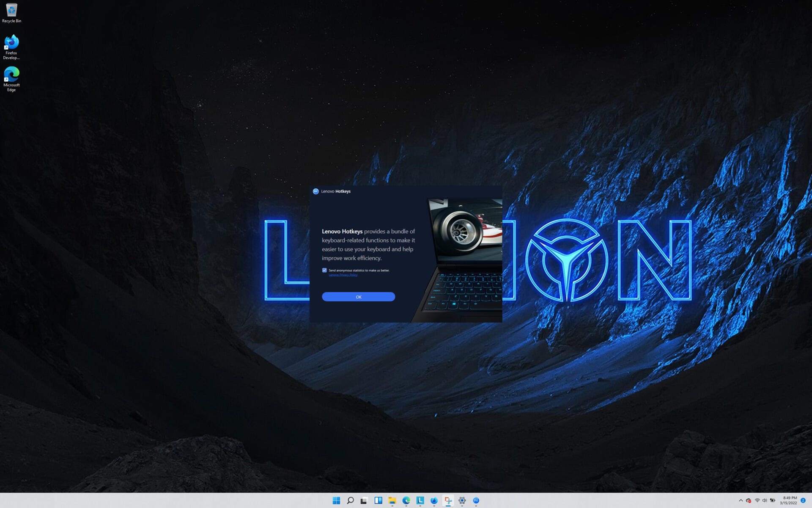Open File Explorer from taskbar

click(392, 500)
